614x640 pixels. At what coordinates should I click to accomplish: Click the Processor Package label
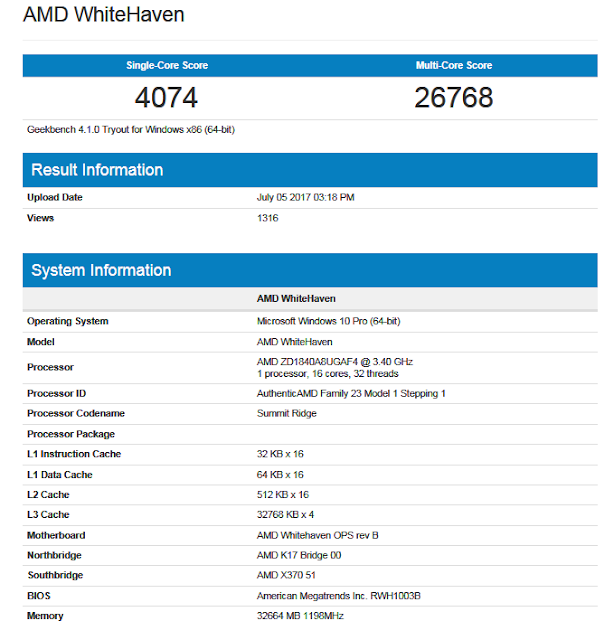(71, 434)
